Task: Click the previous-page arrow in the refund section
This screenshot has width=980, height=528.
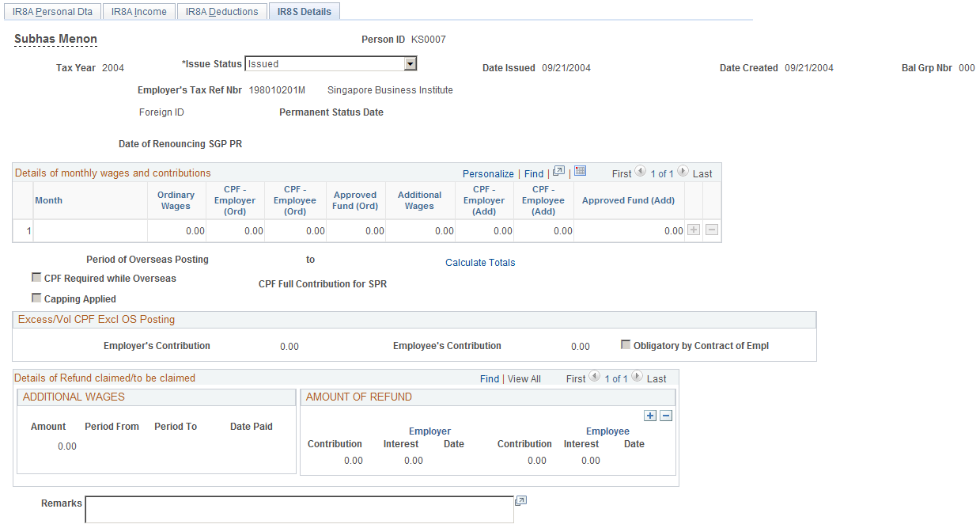Action: pyautogui.click(x=594, y=378)
